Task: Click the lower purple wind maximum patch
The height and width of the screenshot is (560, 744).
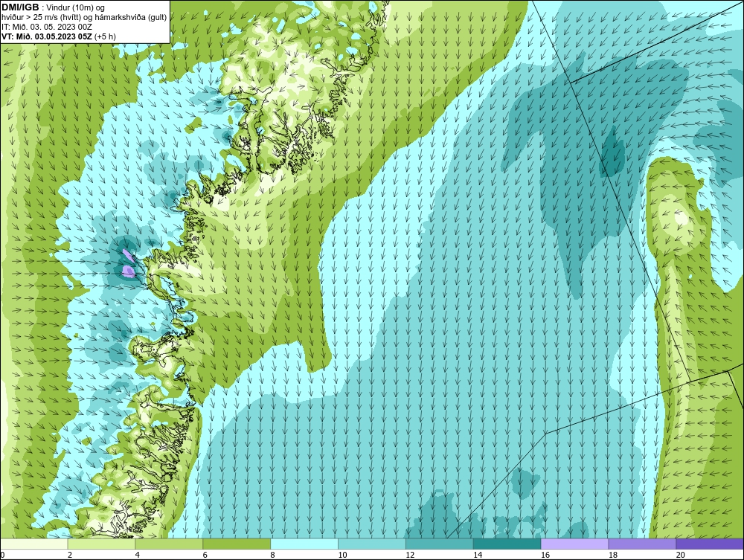Action: pos(128,271)
